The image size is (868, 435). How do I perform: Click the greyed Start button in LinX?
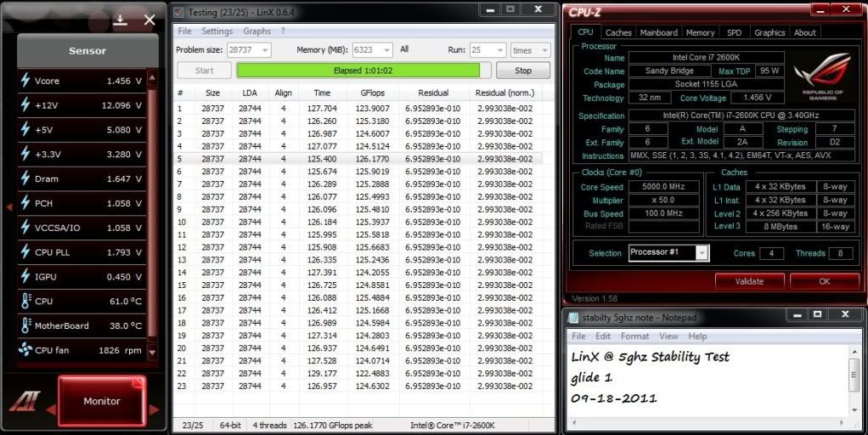coord(205,71)
